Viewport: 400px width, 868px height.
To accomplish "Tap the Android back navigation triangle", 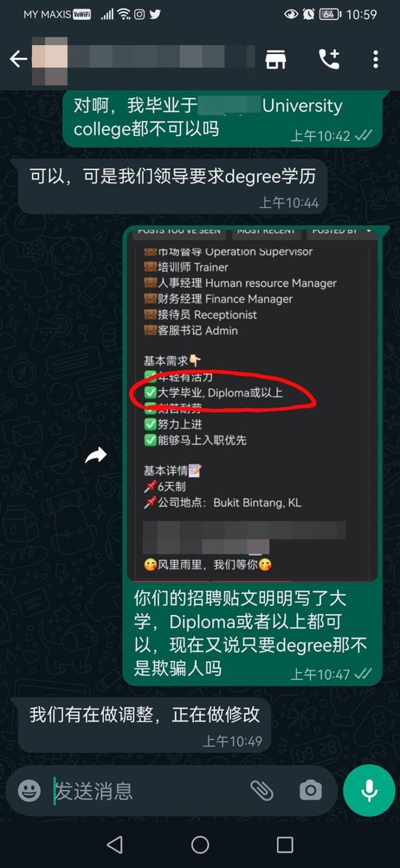I will tap(114, 845).
